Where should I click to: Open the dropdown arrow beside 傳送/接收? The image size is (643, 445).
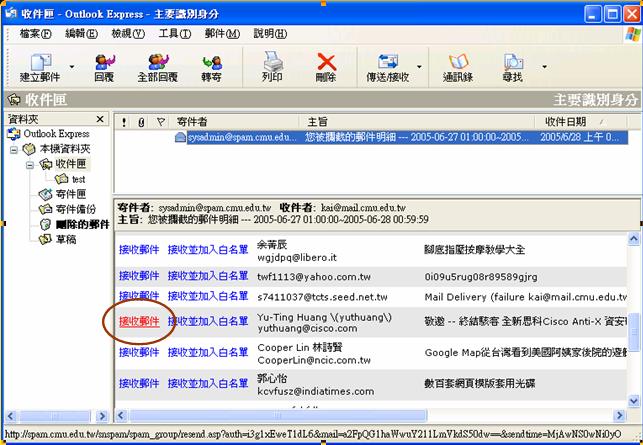tap(419, 67)
